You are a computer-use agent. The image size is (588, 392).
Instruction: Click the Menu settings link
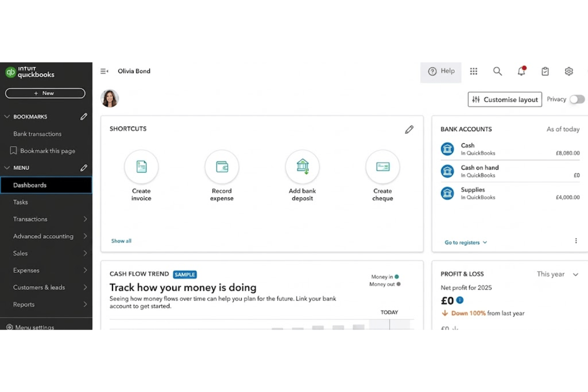(x=35, y=327)
